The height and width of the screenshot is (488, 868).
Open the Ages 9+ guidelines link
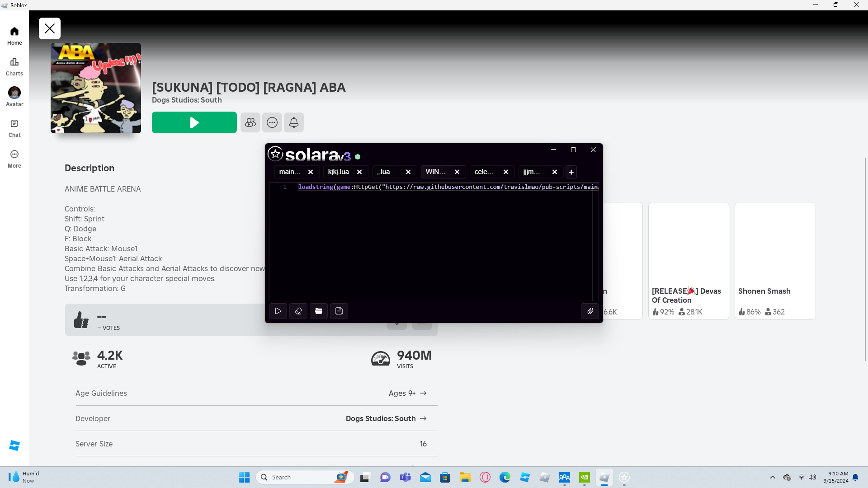coord(408,393)
